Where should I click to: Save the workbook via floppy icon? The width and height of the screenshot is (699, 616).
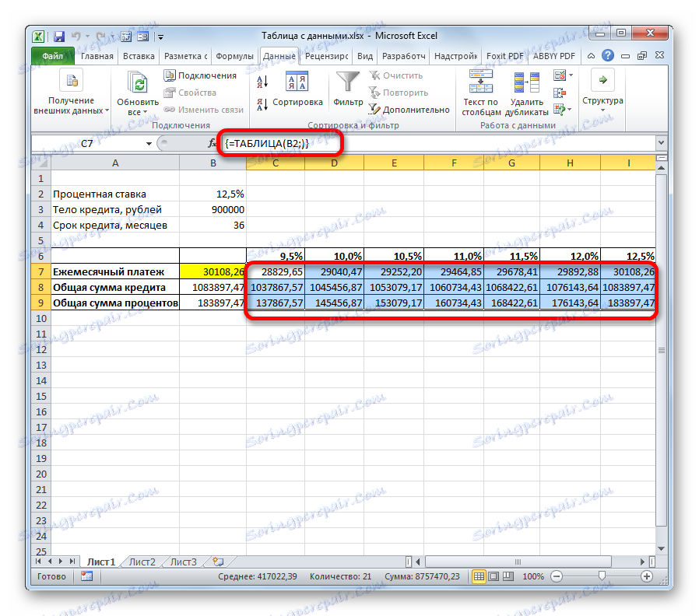[x=59, y=36]
